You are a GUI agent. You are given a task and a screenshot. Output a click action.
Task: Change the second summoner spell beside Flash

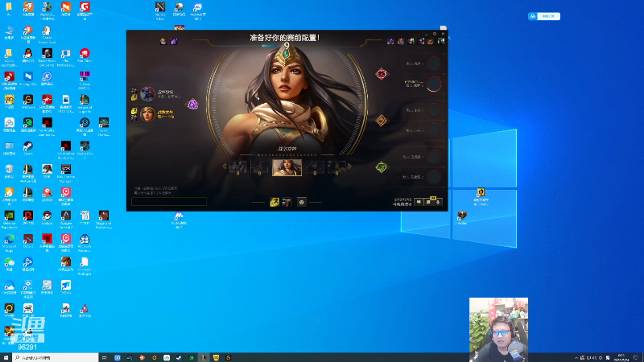click(x=287, y=202)
